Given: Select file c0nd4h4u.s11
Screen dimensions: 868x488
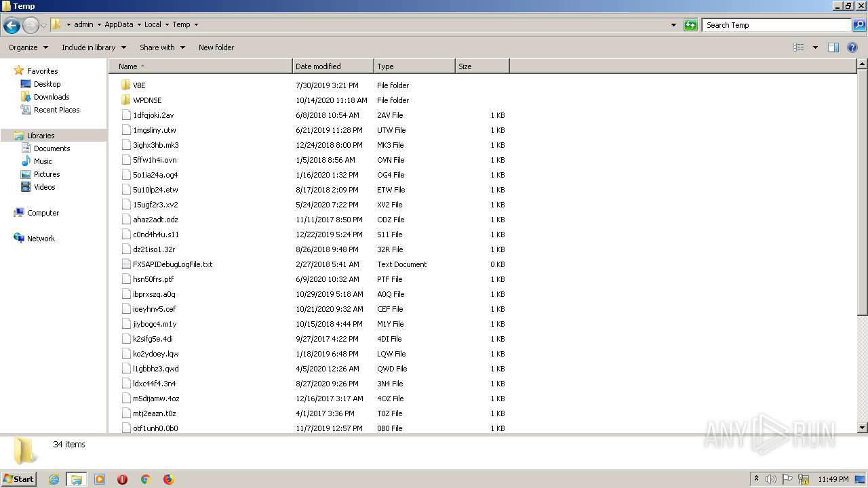Looking at the screenshot, I should click(x=156, y=235).
